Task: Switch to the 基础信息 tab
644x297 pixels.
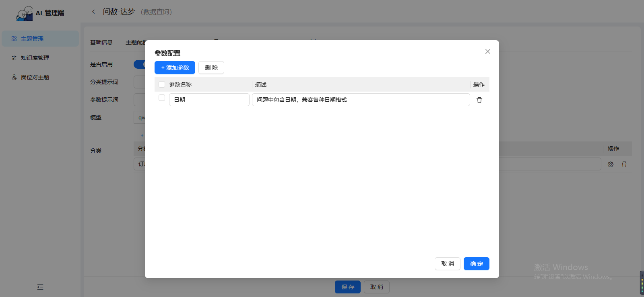Action: (x=101, y=42)
